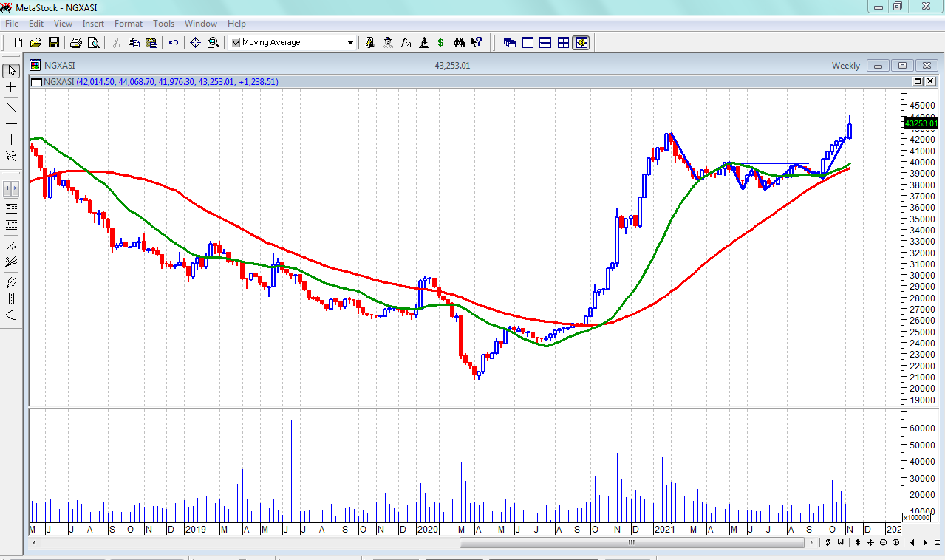
Task: Click the horizontal chart scrollbar thumb
Action: click(632, 543)
